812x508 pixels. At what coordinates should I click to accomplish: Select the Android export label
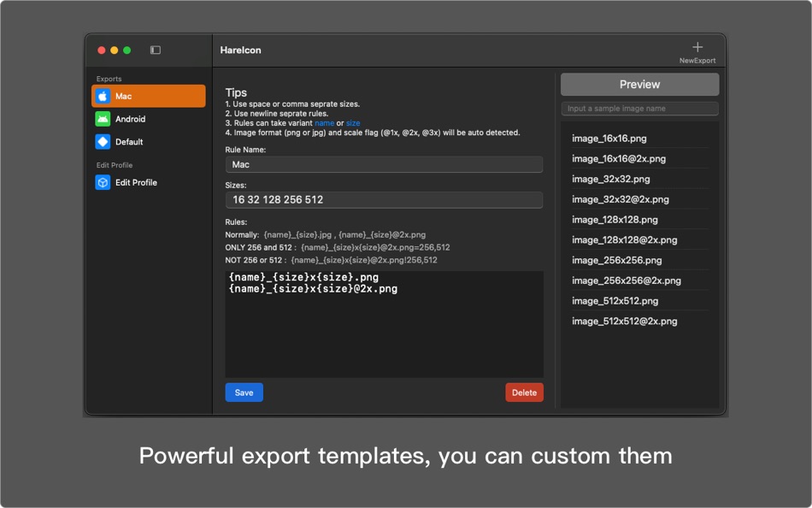click(x=131, y=119)
